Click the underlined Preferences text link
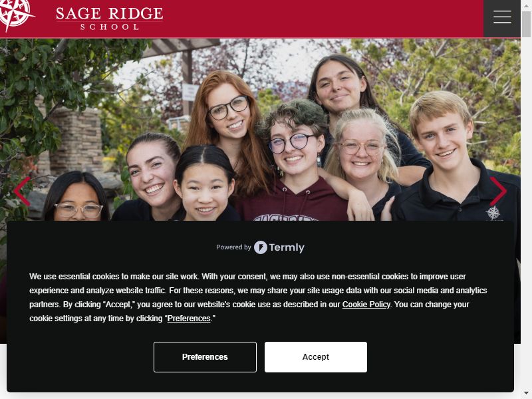The width and height of the screenshot is (532, 399). (189, 319)
